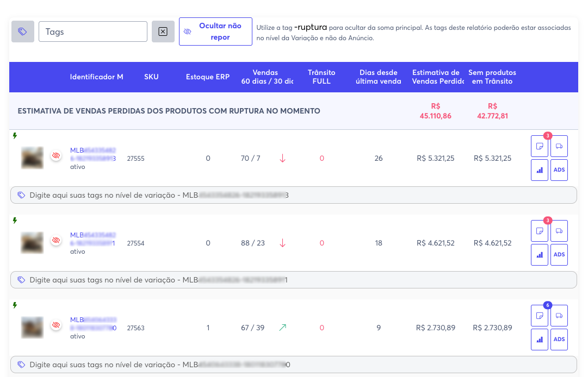Image resolution: width=588 pixels, height=377 pixels.
Task: Toggle the eye-off icon on SKU 27563 row
Action: coord(55,325)
